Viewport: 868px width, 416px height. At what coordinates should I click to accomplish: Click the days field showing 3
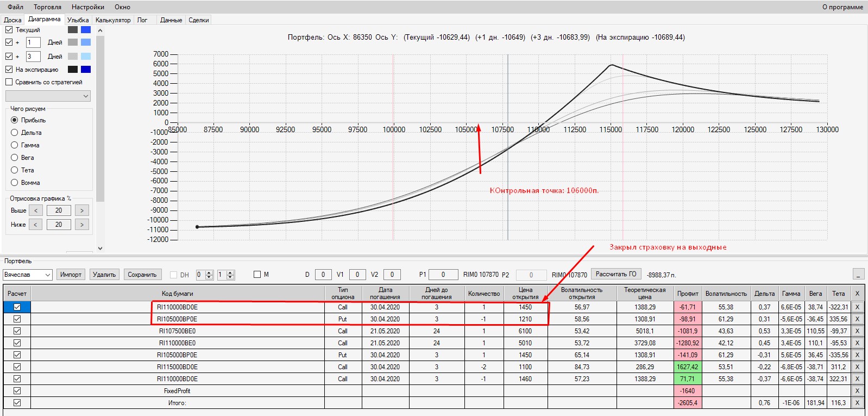pos(33,57)
